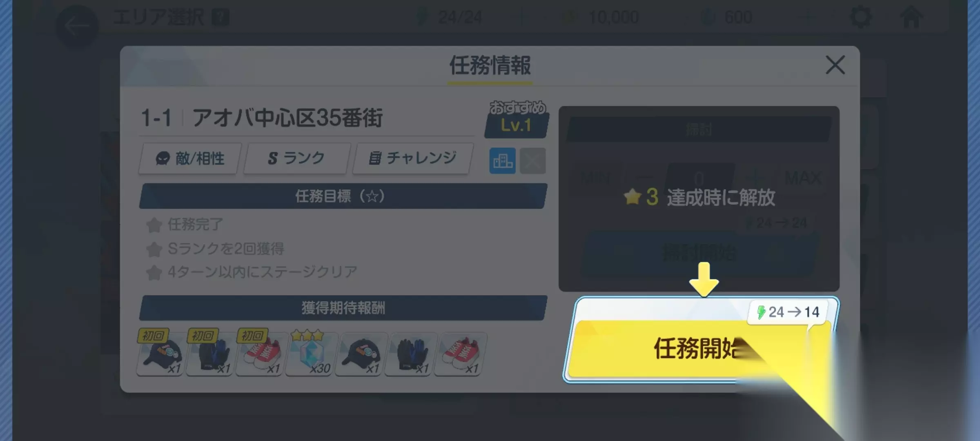Increase sweep count with plus stepper
Image resolution: width=980 pixels, height=441 pixels.
point(754,178)
